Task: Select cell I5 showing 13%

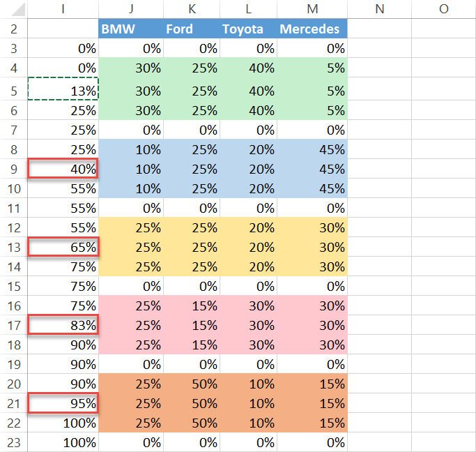Action: tap(63, 89)
